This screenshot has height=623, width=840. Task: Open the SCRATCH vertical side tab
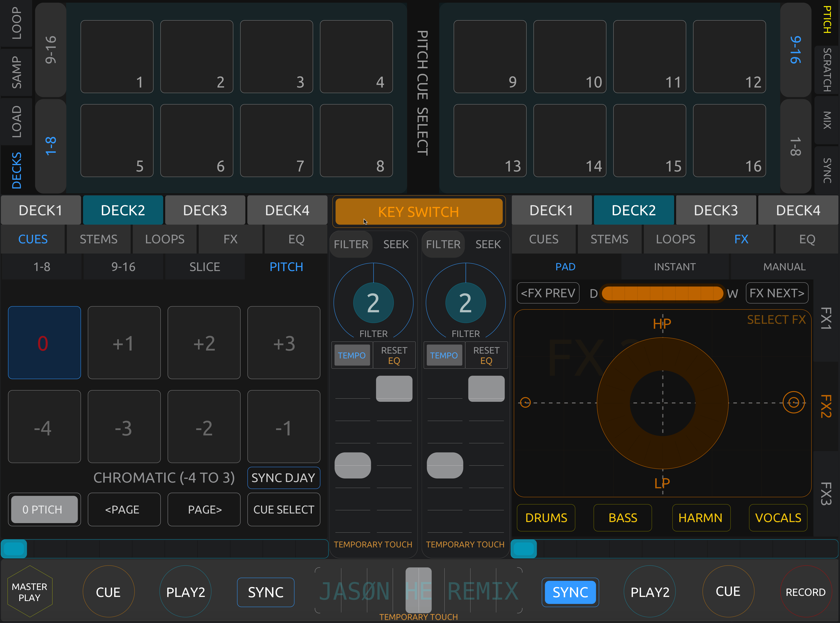coord(827,70)
